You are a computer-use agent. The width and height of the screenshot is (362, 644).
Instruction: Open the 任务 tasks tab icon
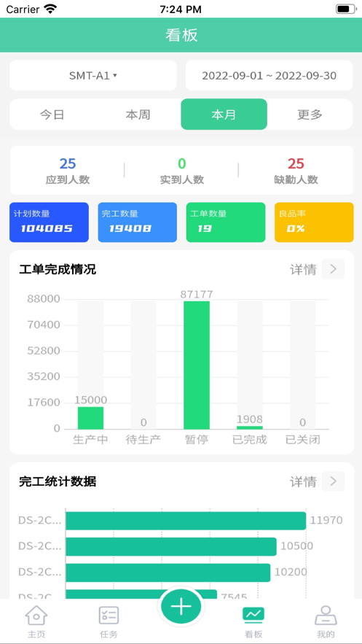(109, 616)
